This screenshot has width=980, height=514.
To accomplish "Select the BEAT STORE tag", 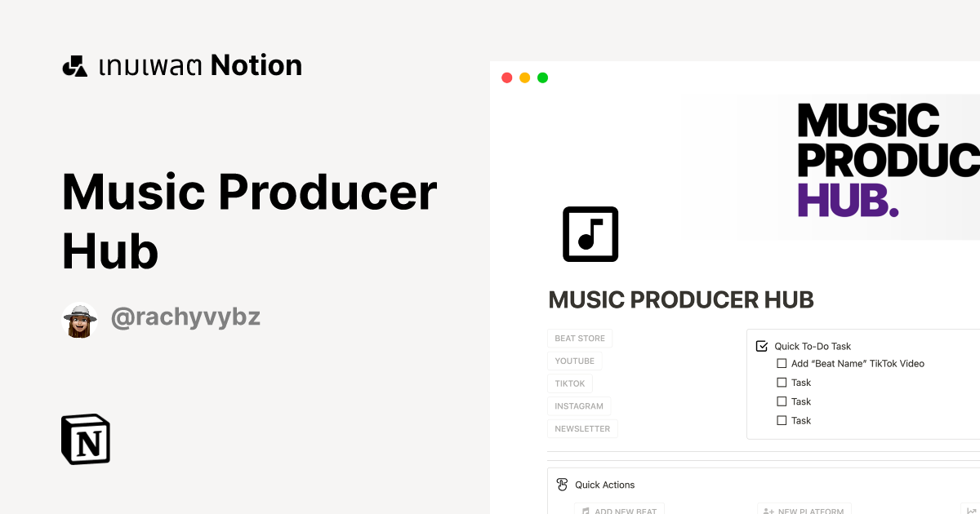I will pyautogui.click(x=579, y=338).
